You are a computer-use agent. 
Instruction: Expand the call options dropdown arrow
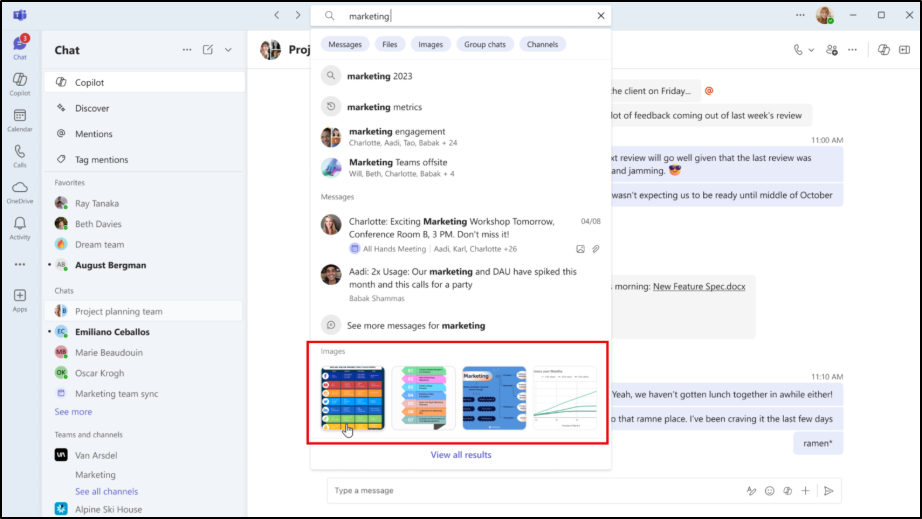pos(810,50)
